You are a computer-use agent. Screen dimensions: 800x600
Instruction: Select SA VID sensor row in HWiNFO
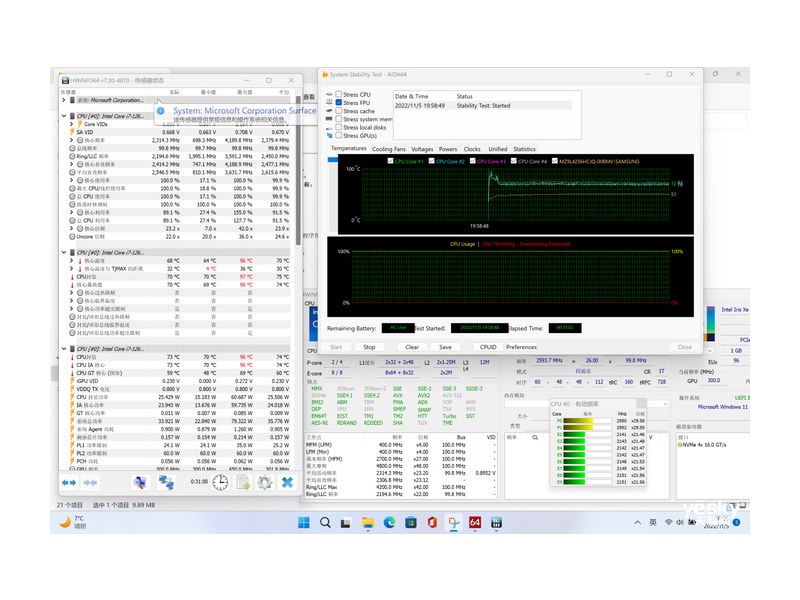(x=176, y=132)
